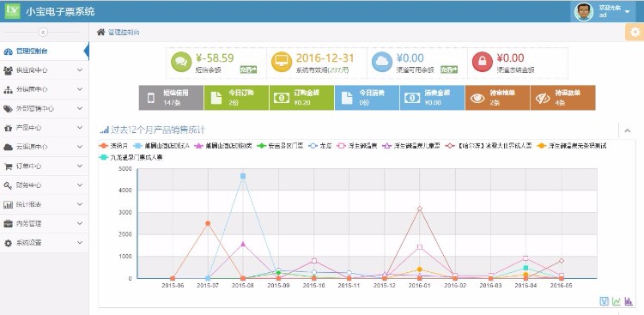Click the green chat bubble SMS balance icon

tap(181, 62)
